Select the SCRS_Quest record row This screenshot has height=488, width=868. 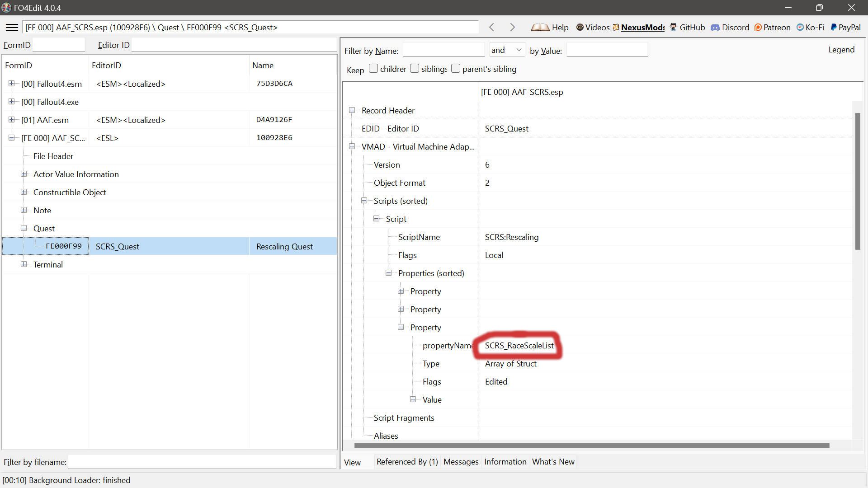(170, 246)
